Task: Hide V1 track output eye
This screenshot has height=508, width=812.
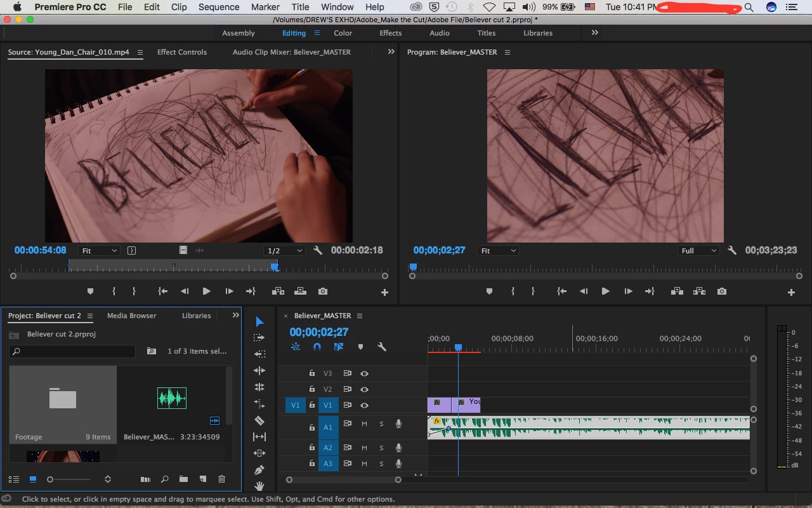Action: click(x=364, y=405)
